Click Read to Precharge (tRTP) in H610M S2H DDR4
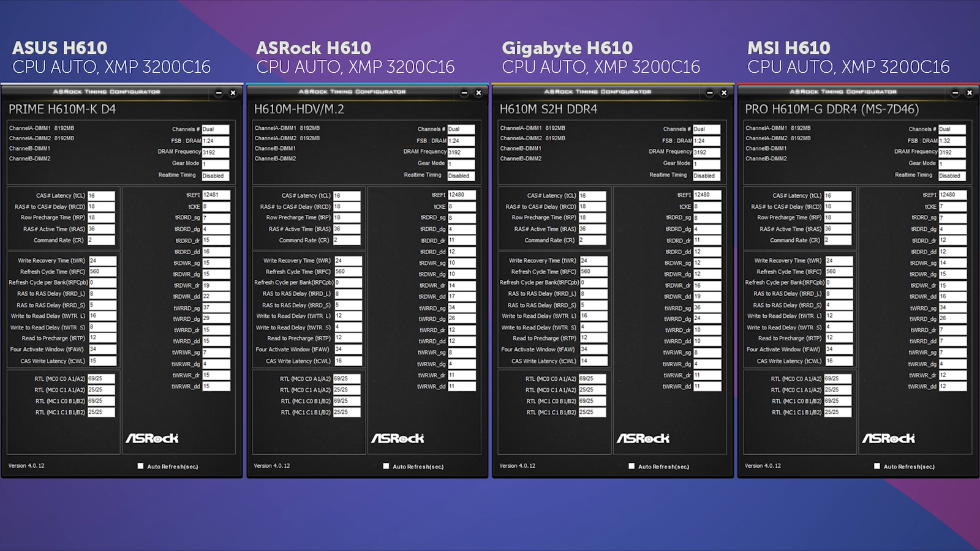 pos(594,338)
